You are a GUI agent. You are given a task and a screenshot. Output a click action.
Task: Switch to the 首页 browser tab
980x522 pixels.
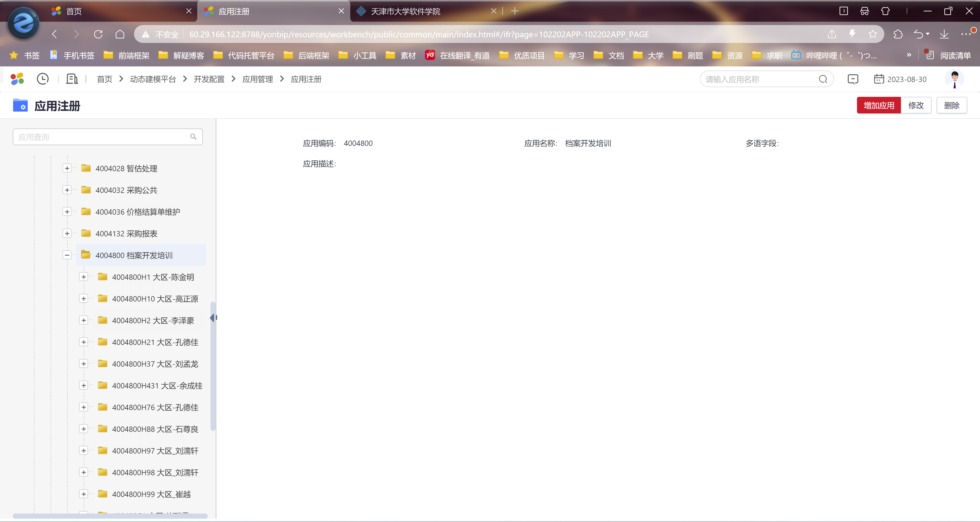tap(74, 11)
